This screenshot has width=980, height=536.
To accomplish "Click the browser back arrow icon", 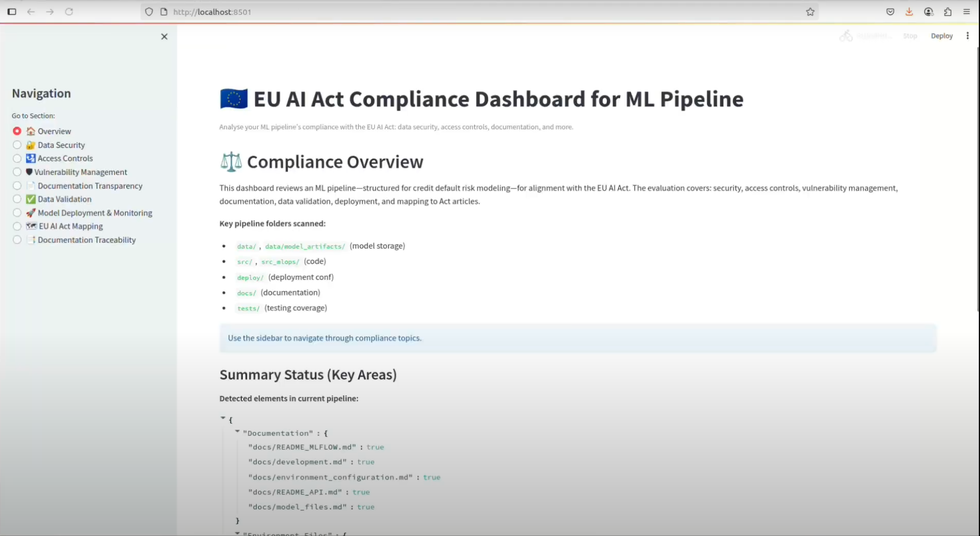I will pyautogui.click(x=31, y=12).
